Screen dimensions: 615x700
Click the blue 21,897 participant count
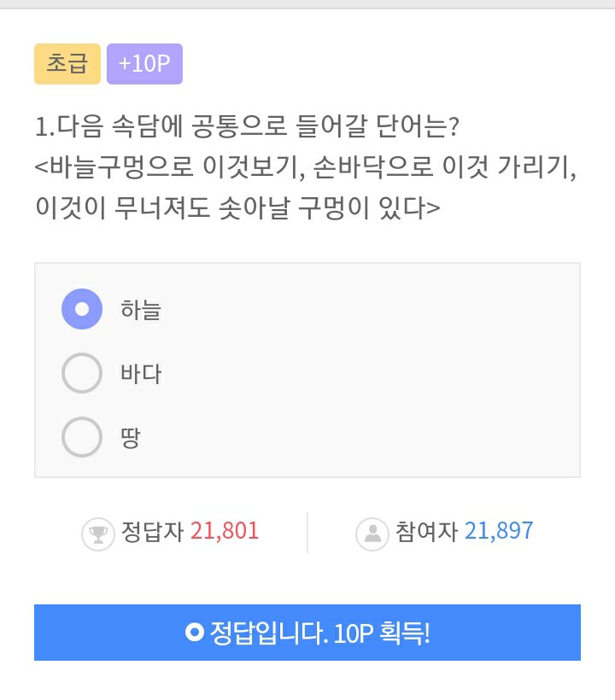(499, 531)
